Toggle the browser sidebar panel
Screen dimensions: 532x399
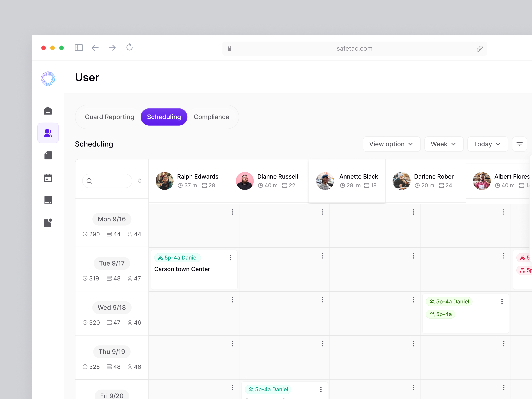(x=79, y=47)
